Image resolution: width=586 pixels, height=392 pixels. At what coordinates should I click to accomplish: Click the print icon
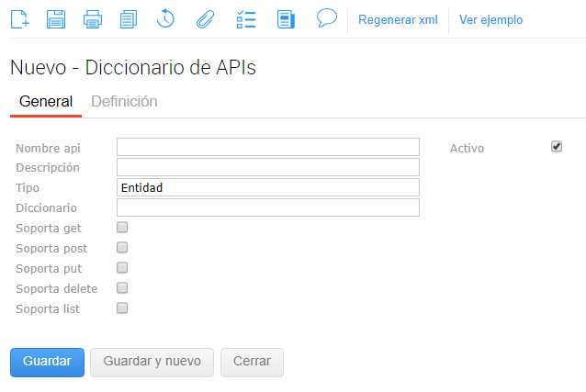pos(93,19)
